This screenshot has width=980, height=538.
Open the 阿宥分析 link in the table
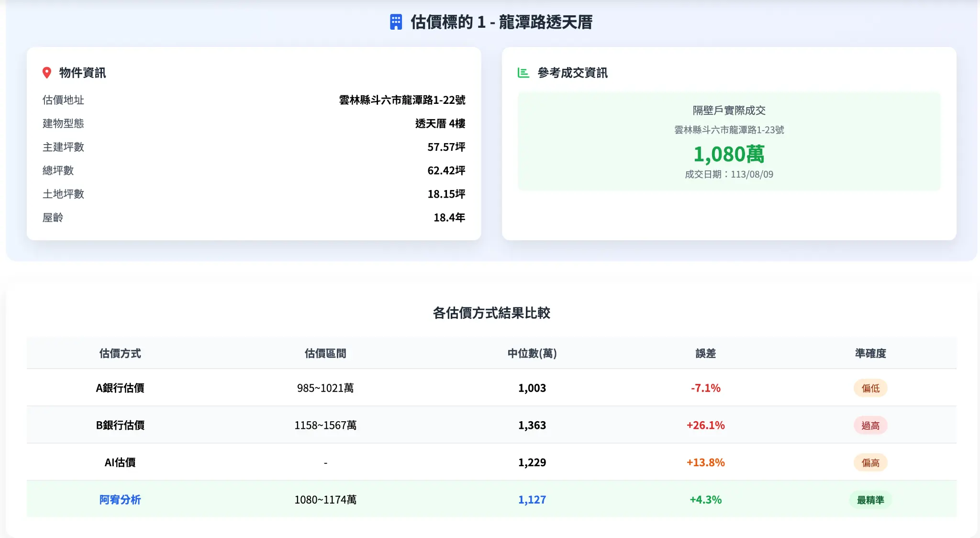point(120,499)
